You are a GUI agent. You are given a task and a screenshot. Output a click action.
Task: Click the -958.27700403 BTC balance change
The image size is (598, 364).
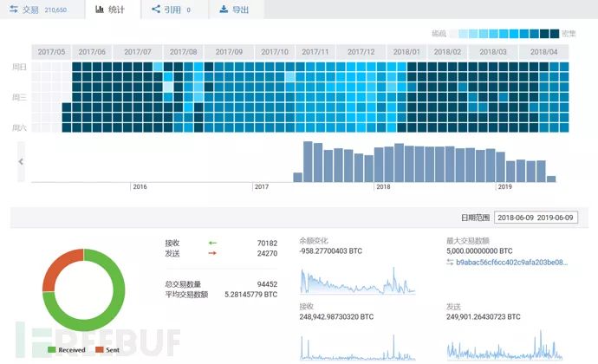331,251
